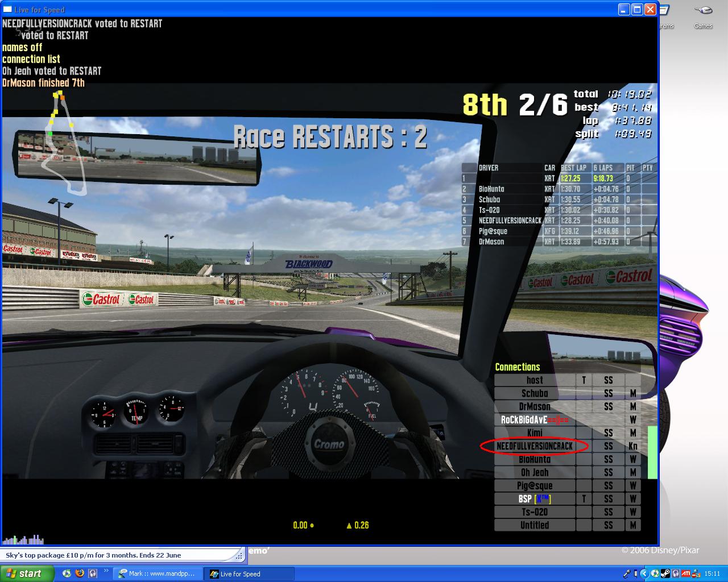Click the Connections panel heading

point(518,367)
